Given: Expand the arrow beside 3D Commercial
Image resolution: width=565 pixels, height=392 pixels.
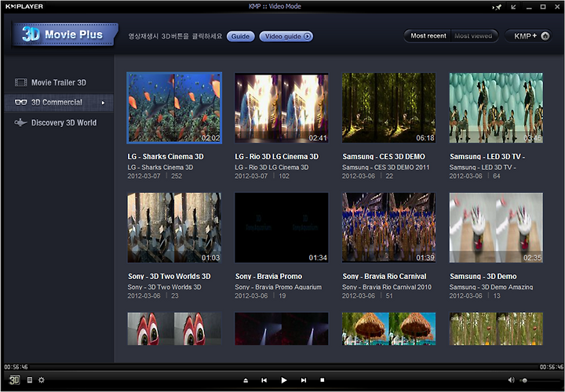Looking at the screenshot, I should click(x=103, y=103).
